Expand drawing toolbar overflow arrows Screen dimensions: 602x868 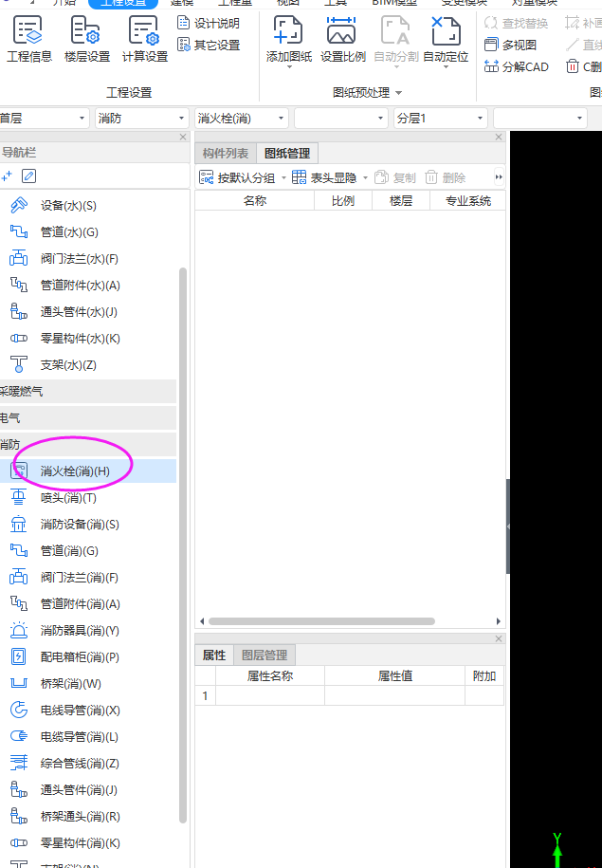499,177
